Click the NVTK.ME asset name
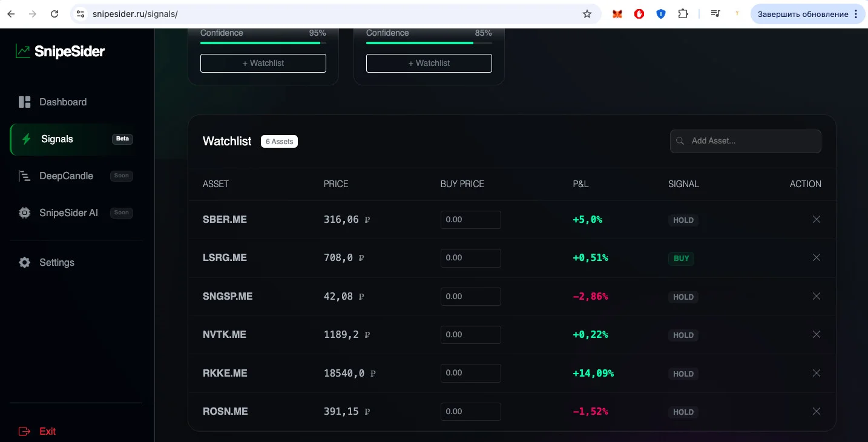 click(225, 334)
